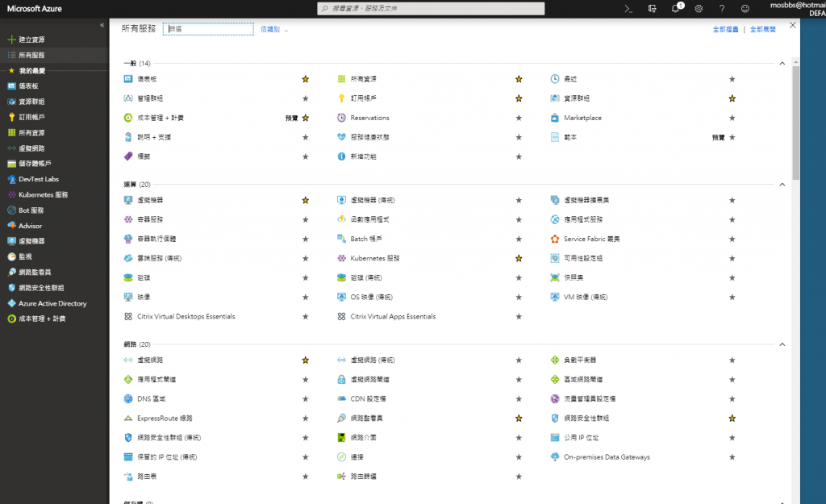Click the Reservations service icon
The width and height of the screenshot is (826, 504).
341,118
